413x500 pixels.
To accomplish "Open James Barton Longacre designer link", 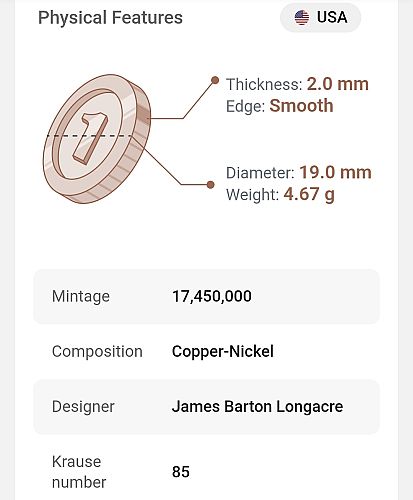I will tap(257, 407).
